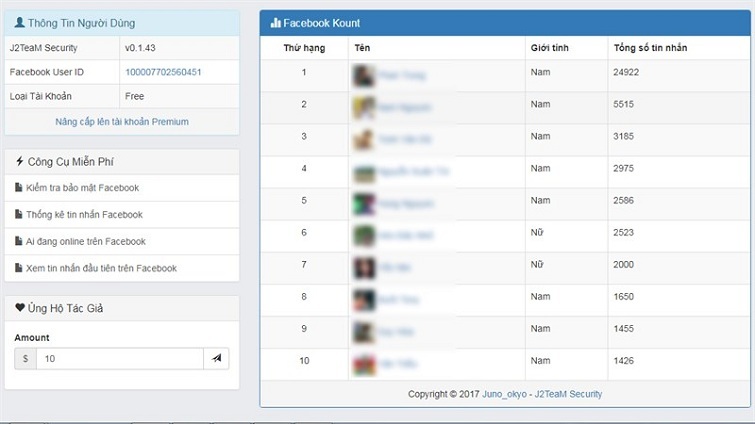Click the Juno_okyo footer link
The width and height of the screenshot is (755, 424).
[x=503, y=394]
